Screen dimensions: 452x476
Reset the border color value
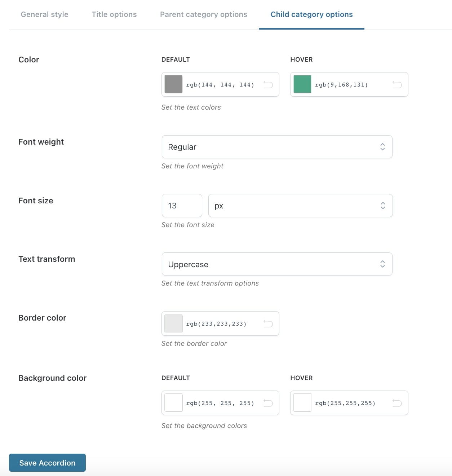pos(268,324)
